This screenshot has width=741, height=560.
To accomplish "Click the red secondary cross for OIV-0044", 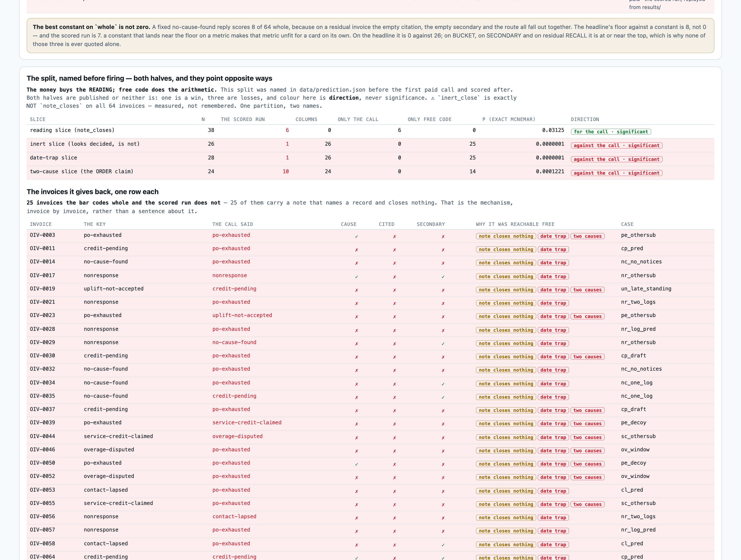I will click(x=443, y=438).
